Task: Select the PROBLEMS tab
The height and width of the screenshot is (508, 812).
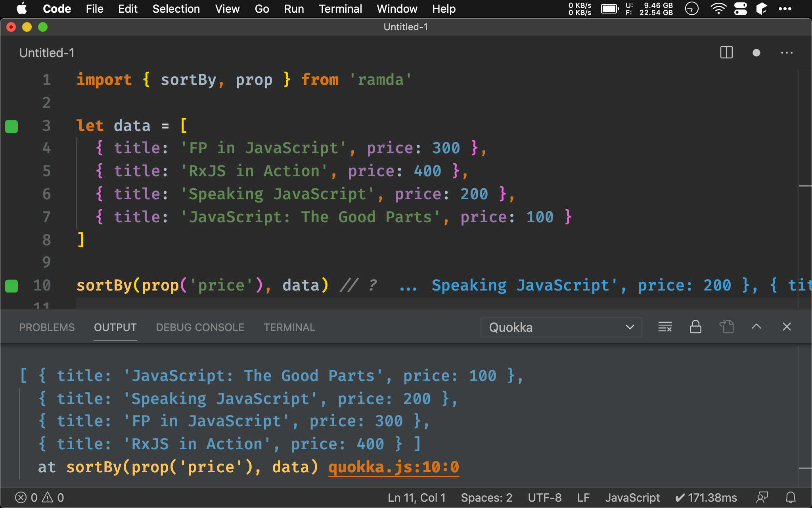Action: pos(46,327)
